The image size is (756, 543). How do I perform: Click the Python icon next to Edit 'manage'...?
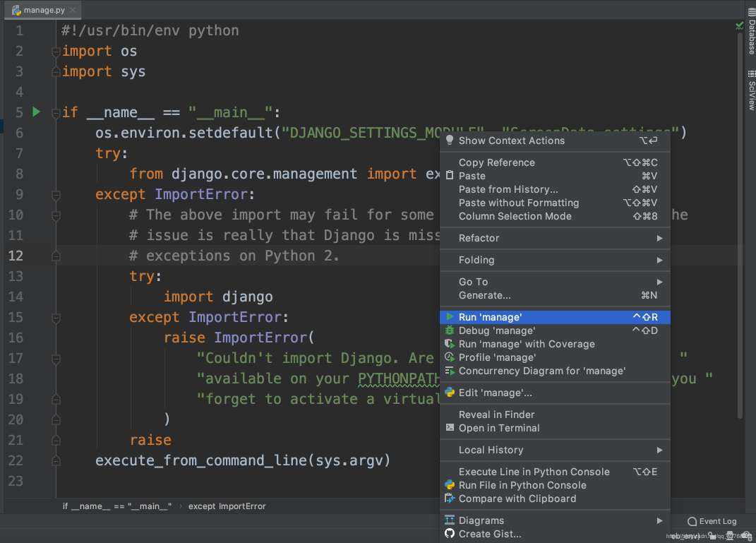(x=450, y=393)
